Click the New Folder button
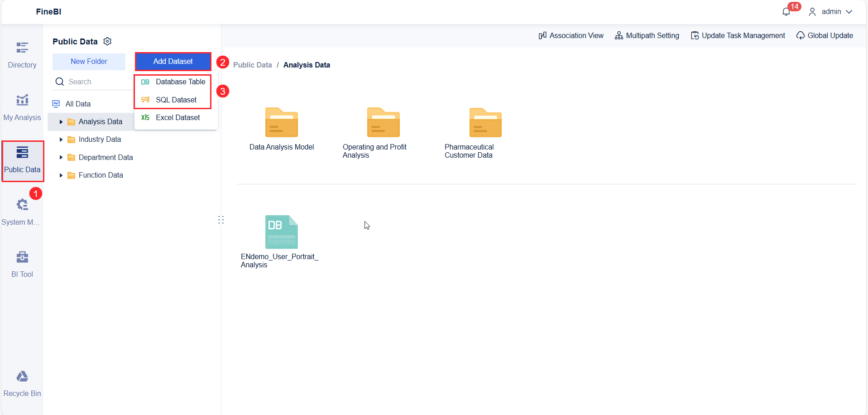 [89, 62]
